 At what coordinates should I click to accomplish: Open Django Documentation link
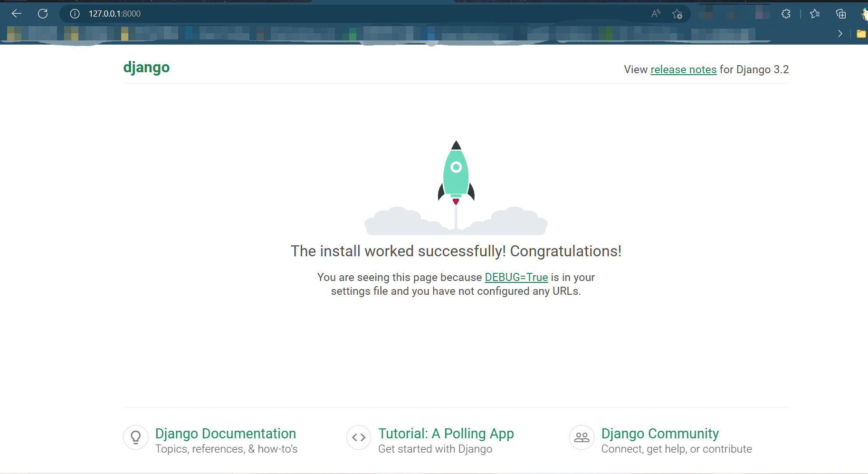click(226, 434)
